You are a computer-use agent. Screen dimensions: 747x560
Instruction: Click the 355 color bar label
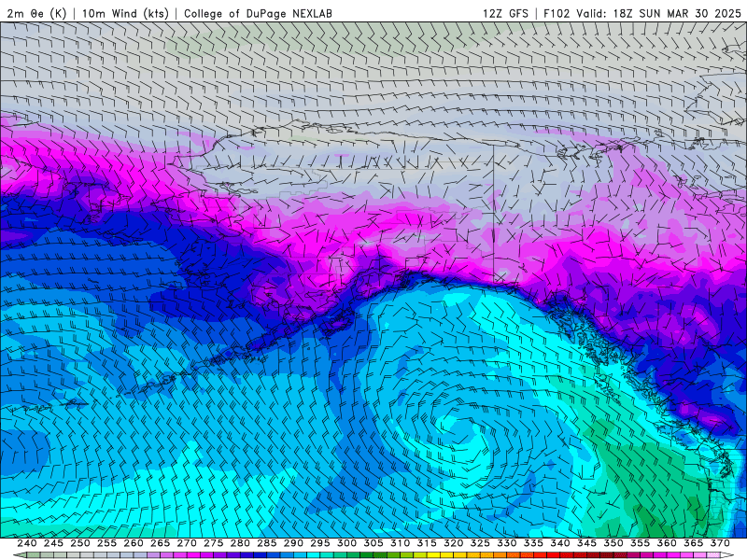pos(641,543)
